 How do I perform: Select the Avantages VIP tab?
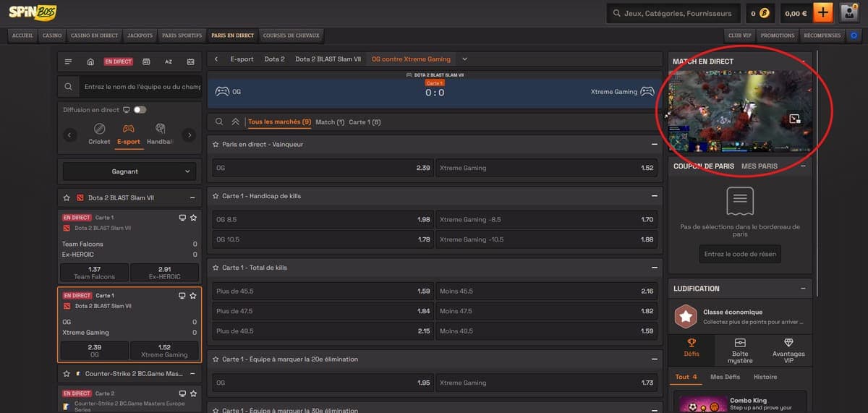[x=788, y=349]
